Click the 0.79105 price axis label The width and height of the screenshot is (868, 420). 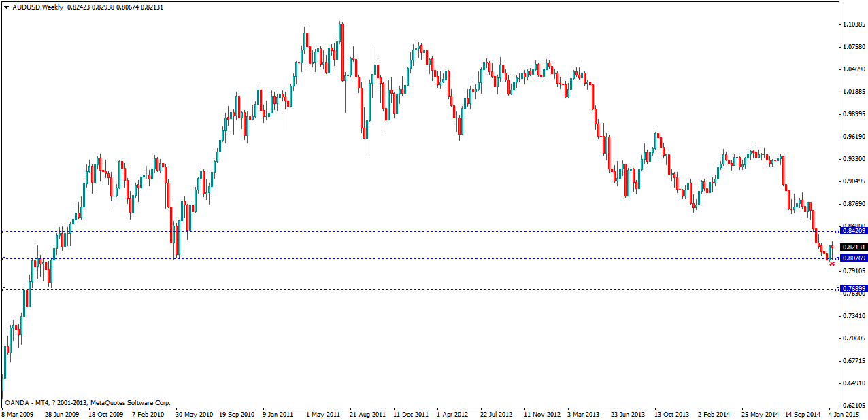pyautogui.click(x=854, y=271)
